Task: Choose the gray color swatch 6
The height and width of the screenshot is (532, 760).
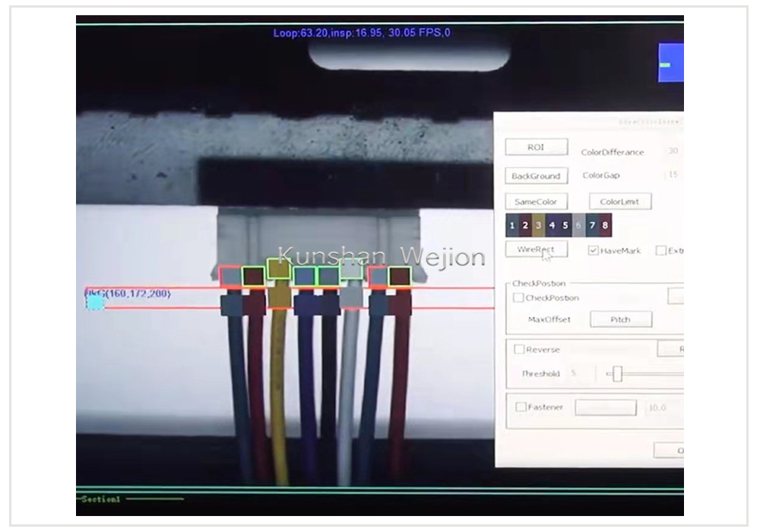Action: [578, 226]
